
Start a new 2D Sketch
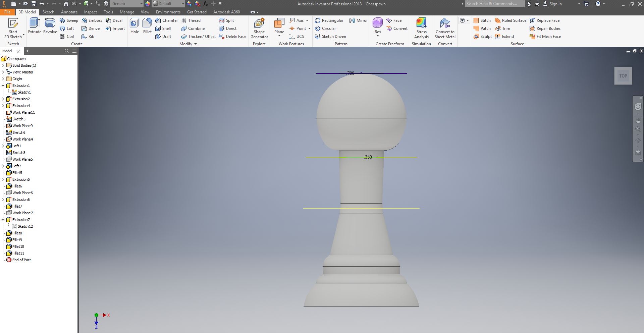13,28
